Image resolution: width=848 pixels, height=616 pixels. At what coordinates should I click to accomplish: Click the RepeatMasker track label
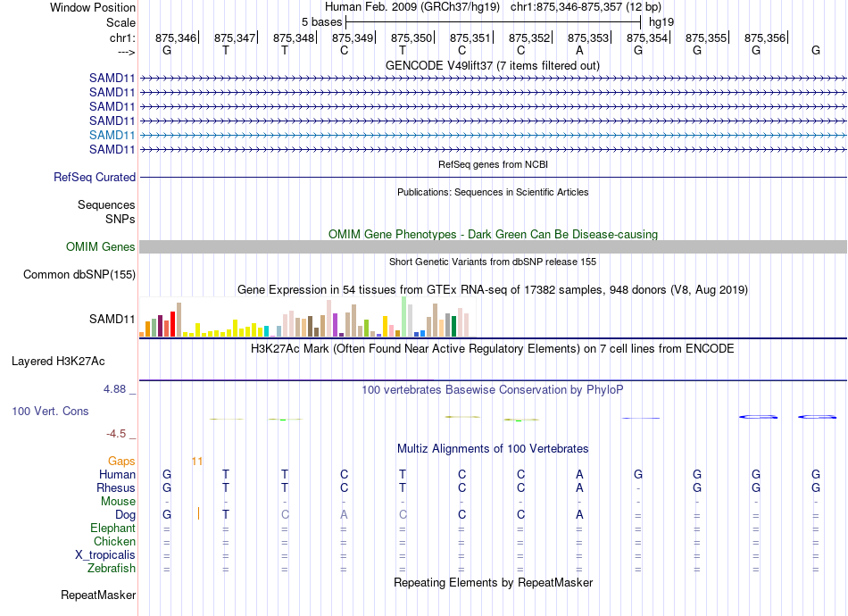pyautogui.click(x=98, y=595)
